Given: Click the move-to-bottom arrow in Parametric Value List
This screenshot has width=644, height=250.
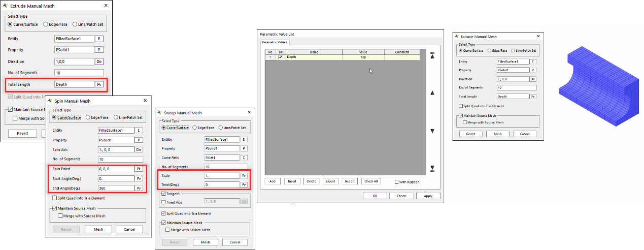Looking at the screenshot, I should pos(432,168).
